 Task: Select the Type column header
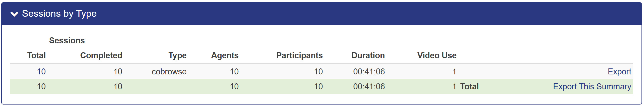click(x=177, y=55)
